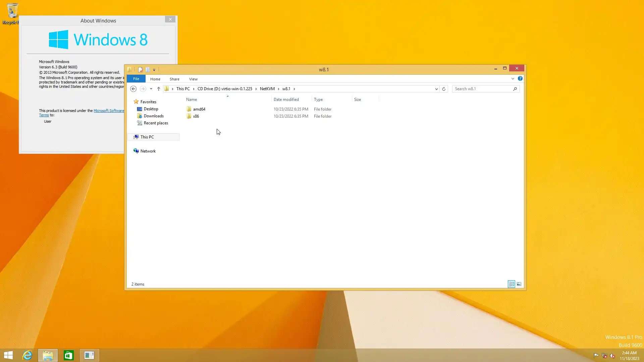Select the amd64 folder
Screen dimensions: 644x362
coord(199,109)
